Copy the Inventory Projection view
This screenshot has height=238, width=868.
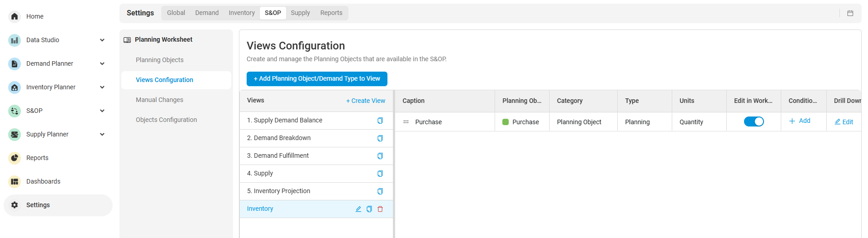pos(380,191)
